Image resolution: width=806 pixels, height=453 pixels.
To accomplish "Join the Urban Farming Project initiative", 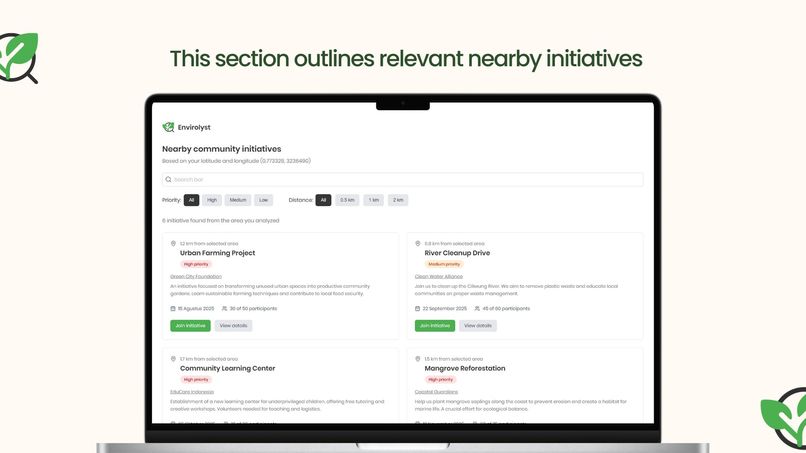I will pos(190,325).
